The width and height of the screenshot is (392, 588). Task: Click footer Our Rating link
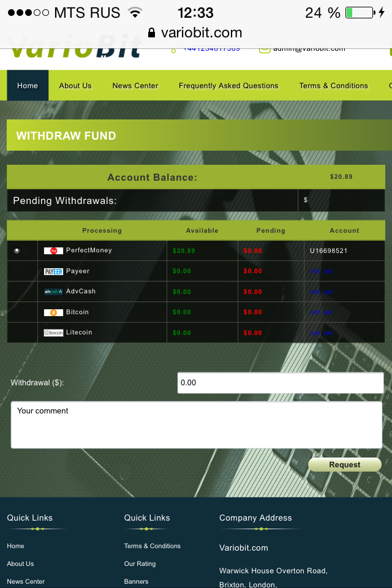point(140,563)
